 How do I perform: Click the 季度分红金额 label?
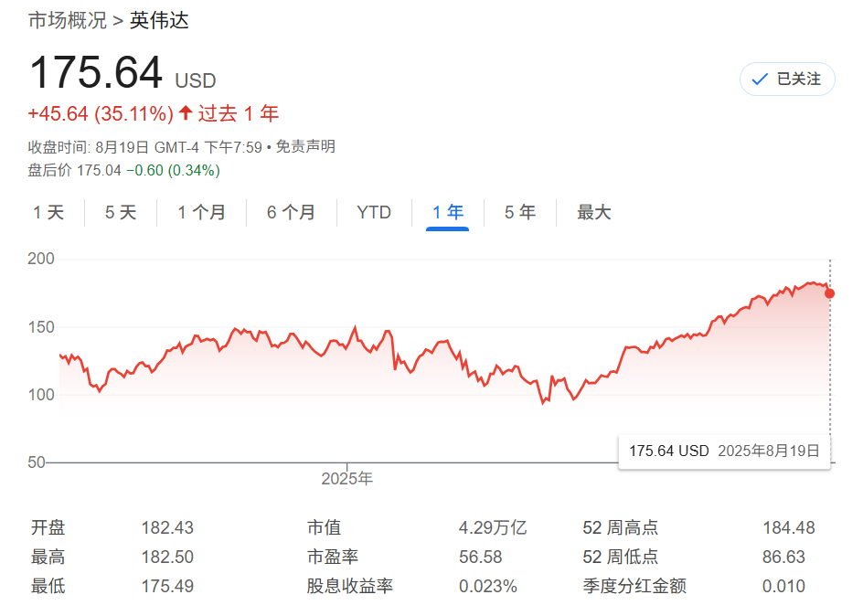(x=634, y=587)
